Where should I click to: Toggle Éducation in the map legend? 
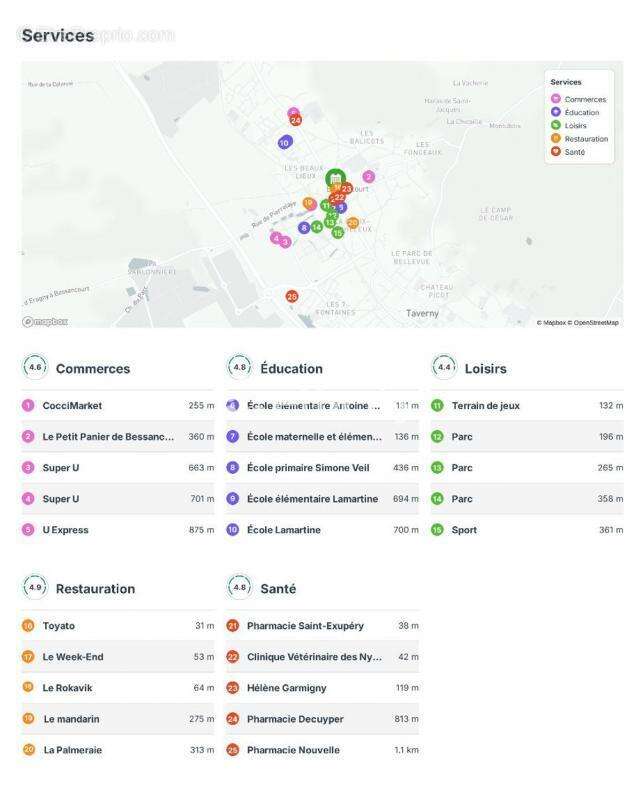(x=581, y=112)
